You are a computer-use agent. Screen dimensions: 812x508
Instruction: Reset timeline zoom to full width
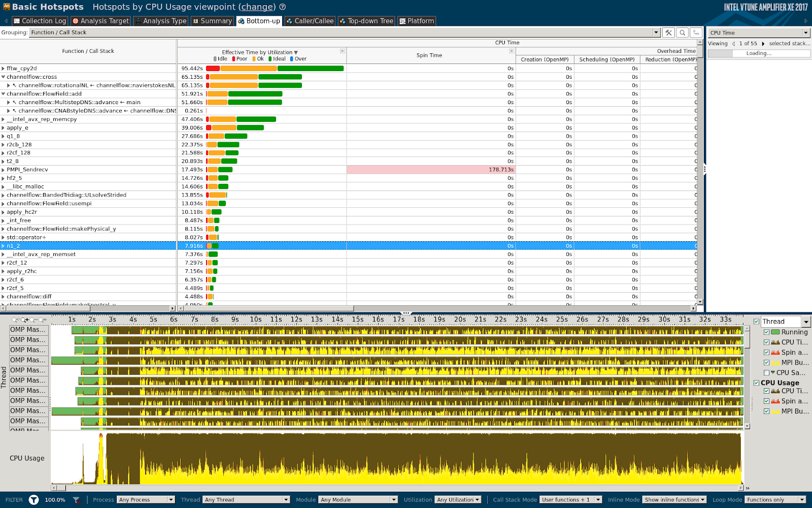tap(43, 320)
